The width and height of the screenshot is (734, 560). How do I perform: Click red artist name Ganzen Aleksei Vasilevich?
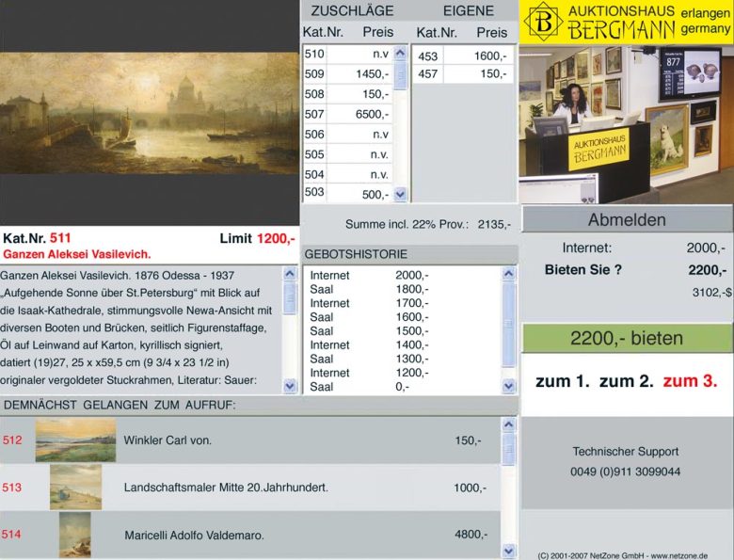point(77,254)
